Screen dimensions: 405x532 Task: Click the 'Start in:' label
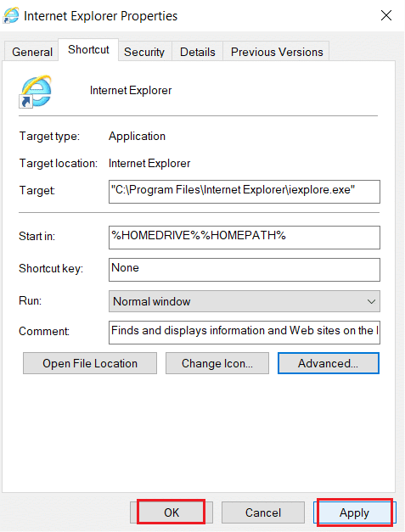tap(37, 236)
